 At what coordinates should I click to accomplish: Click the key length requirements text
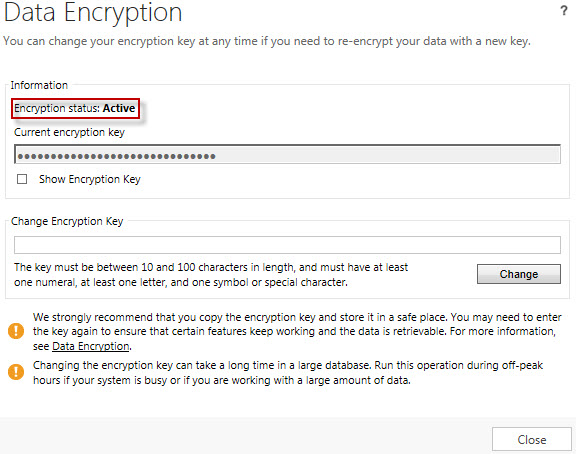(211, 275)
